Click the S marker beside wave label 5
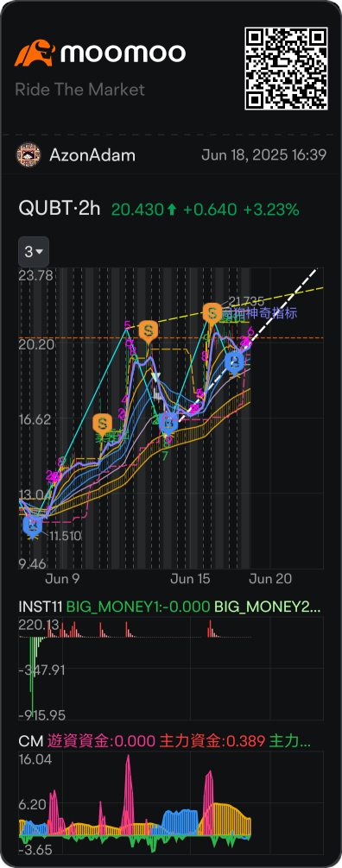The image size is (342, 868). (148, 331)
